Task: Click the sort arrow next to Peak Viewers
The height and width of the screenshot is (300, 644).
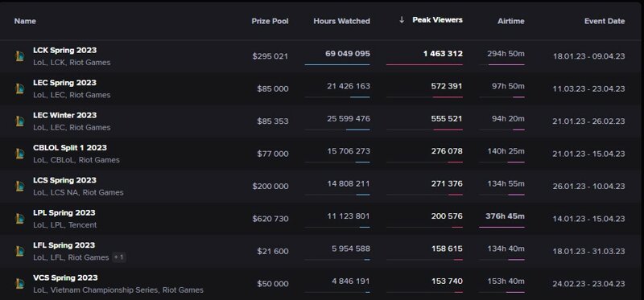Action: (x=402, y=19)
